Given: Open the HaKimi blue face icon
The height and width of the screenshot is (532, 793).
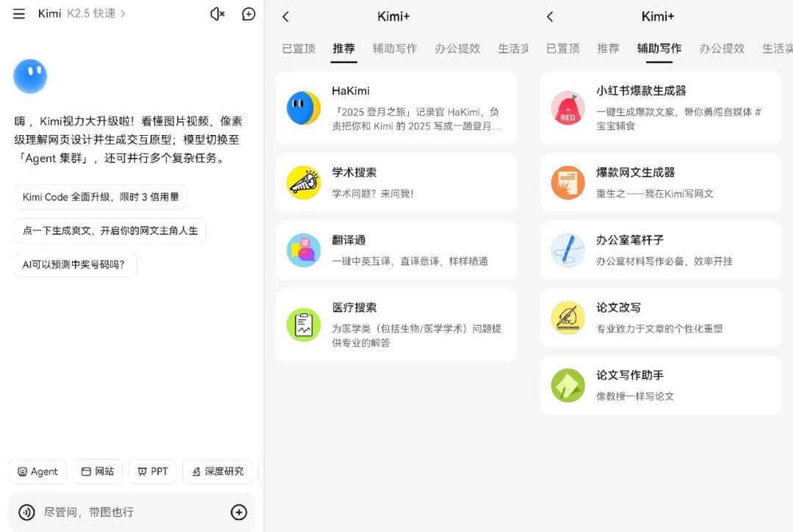Looking at the screenshot, I should coord(303,108).
